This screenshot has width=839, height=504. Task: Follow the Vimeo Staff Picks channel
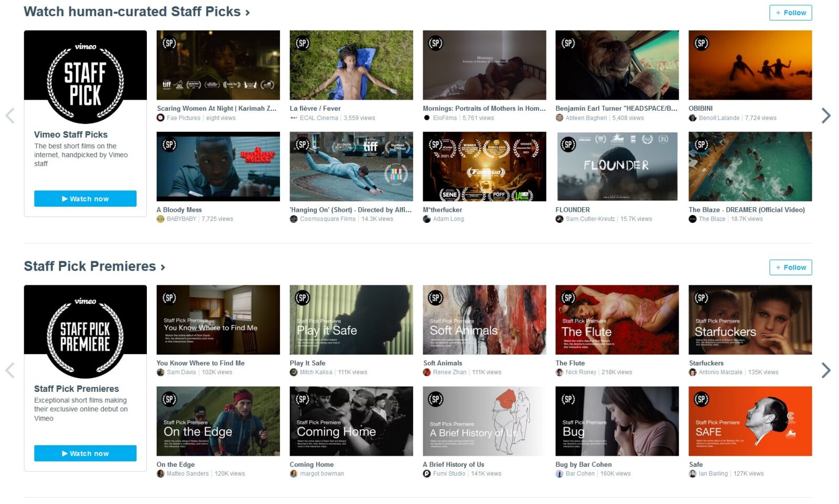(x=790, y=13)
